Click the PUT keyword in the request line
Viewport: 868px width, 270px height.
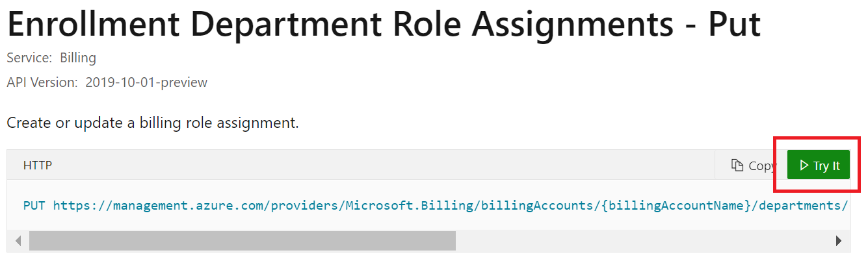[x=35, y=206]
